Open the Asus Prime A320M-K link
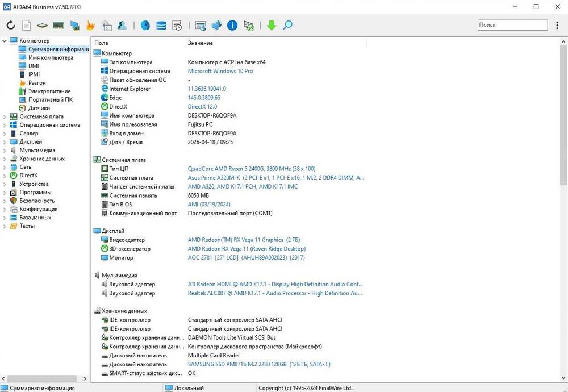This screenshot has width=568, height=392. 276,178
